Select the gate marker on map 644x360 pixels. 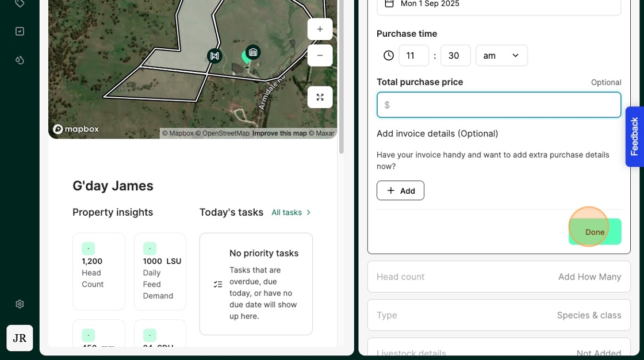(214, 56)
